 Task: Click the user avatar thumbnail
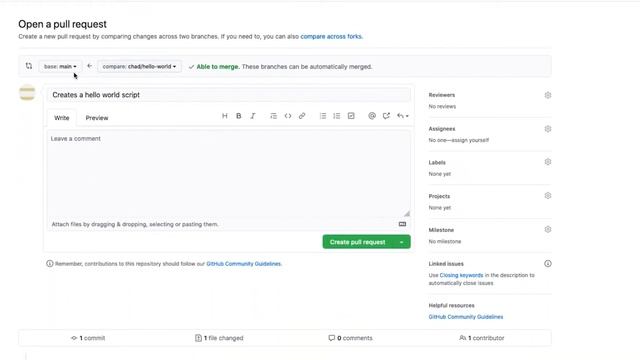click(27, 93)
